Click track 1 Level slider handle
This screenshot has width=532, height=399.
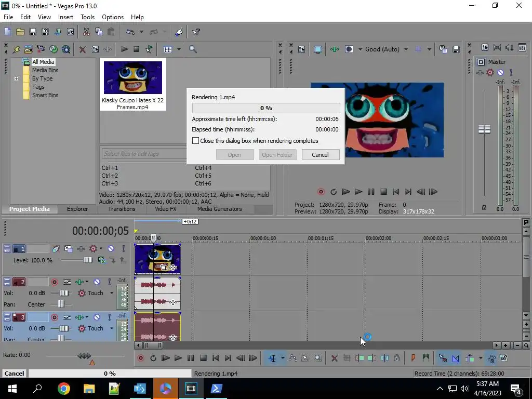click(87, 260)
